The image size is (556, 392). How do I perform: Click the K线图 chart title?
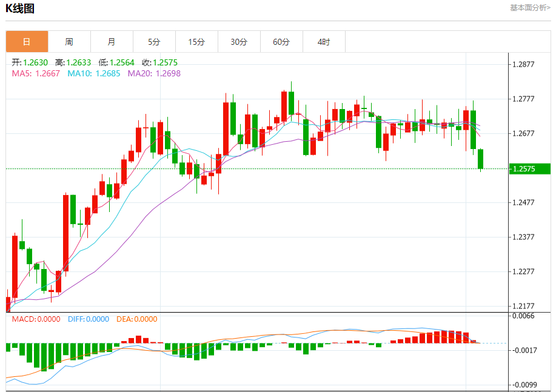[x=20, y=8]
